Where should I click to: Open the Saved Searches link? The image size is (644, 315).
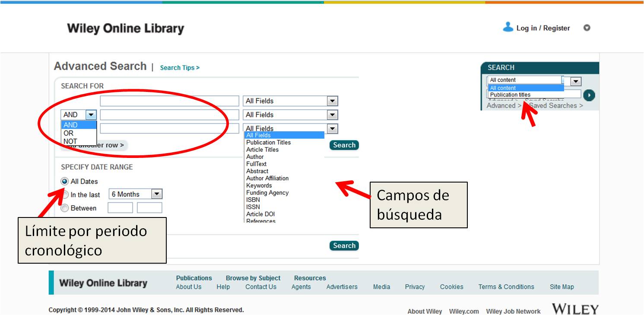pos(556,106)
